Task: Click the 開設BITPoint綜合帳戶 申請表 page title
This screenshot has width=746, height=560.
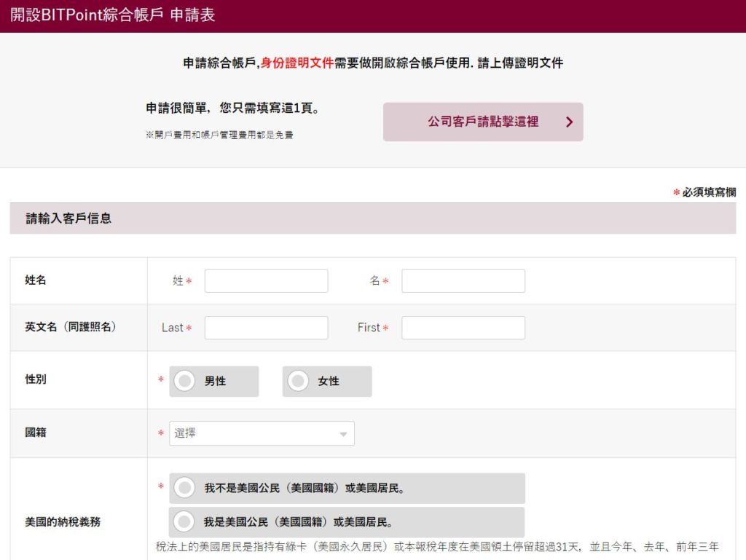Action: pyautogui.click(x=112, y=15)
